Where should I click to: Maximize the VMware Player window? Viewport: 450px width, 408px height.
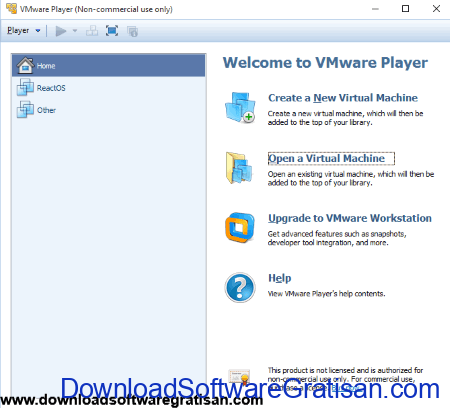405,9
